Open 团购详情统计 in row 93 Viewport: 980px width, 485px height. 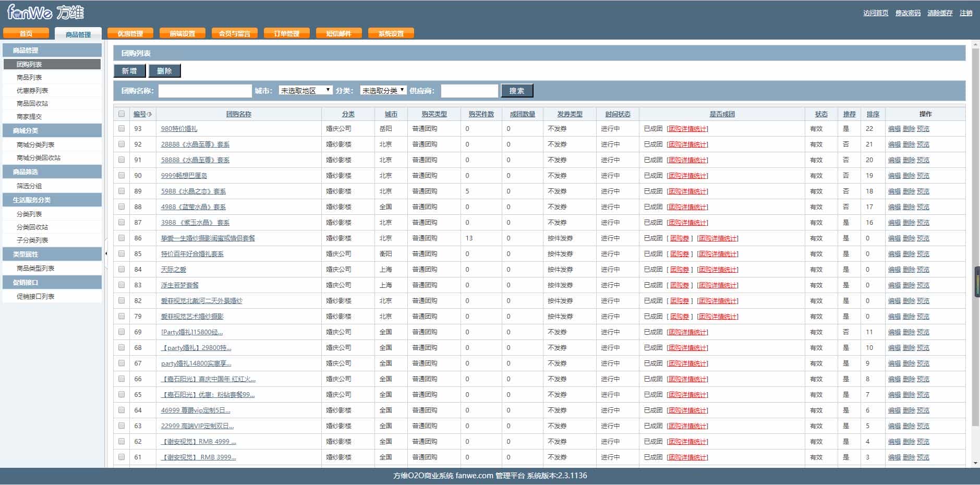687,128
